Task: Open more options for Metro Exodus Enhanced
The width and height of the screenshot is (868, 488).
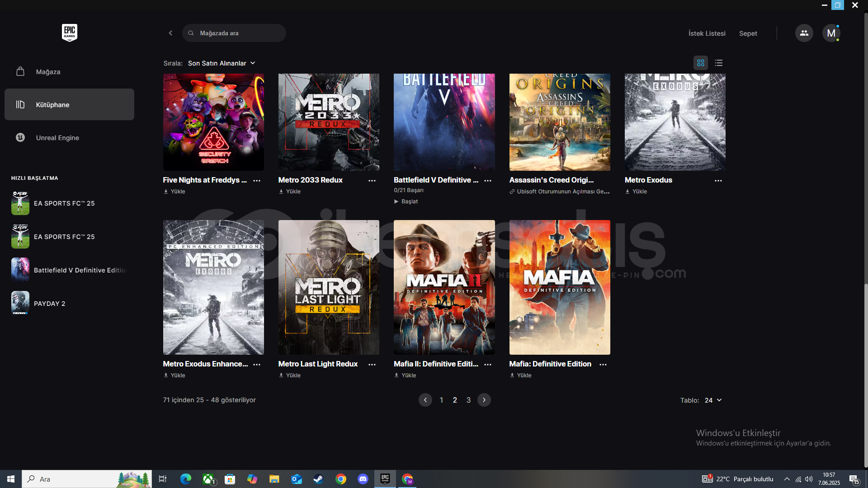Action: pyautogui.click(x=257, y=364)
